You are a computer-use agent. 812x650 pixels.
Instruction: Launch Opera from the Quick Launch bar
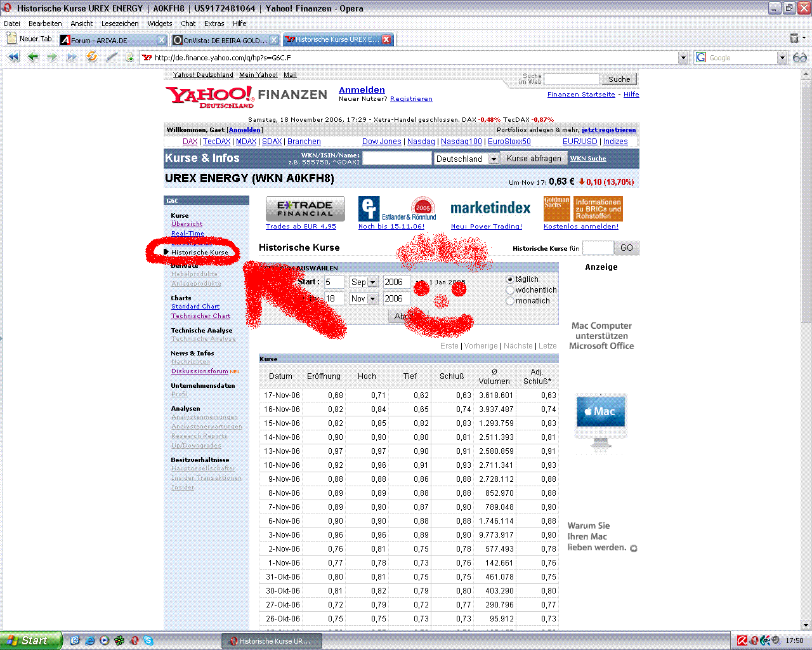click(x=134, y=640)
